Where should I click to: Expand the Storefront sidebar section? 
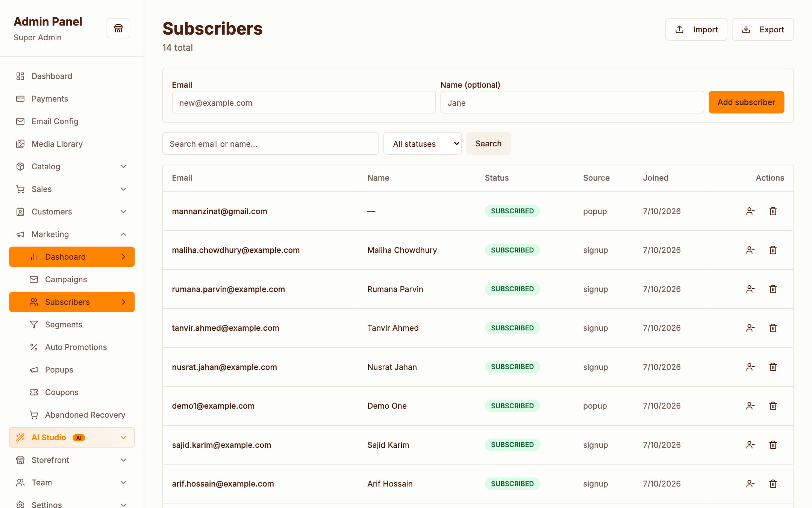[x=72, y=460]
